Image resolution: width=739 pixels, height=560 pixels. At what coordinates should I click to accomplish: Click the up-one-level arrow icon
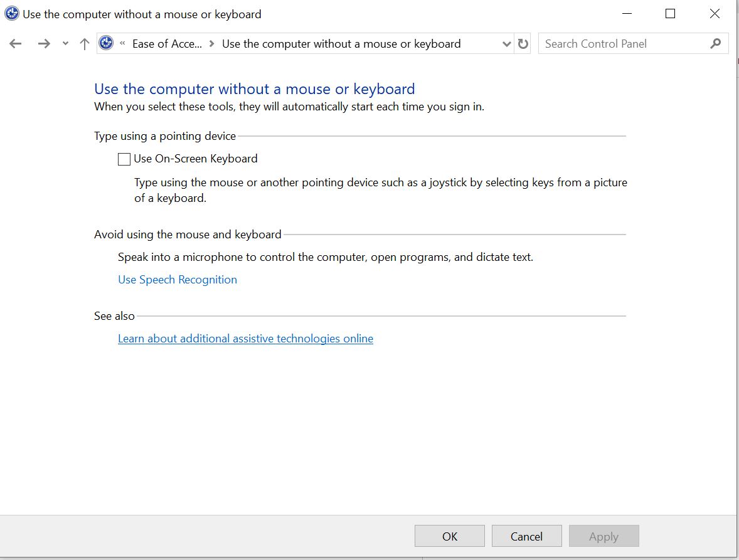click(84, 43)
